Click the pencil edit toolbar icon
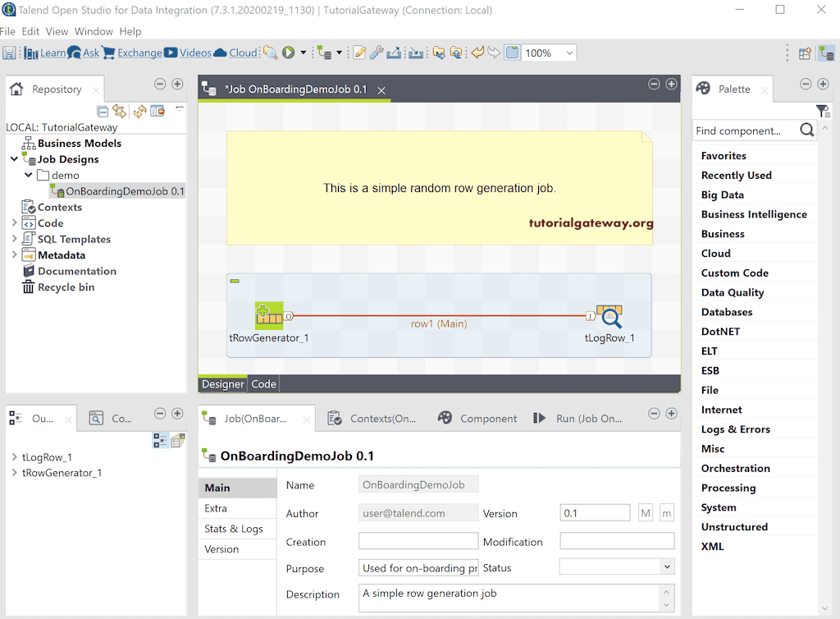This screenshot has height=619, width=840. pyautogui.click(x=360, y=53)
